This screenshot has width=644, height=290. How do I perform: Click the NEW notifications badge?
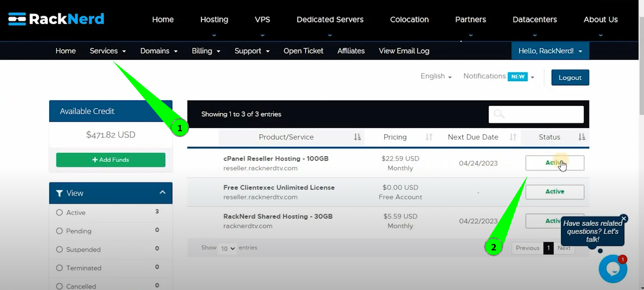coord(518,76)
